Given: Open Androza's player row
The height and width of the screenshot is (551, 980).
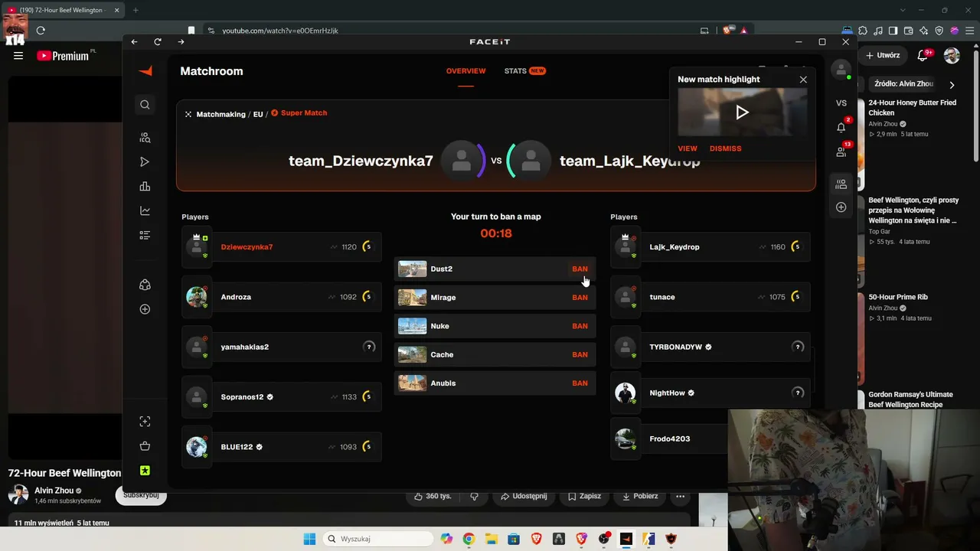Looking at the screenshot, I should 282,297.
